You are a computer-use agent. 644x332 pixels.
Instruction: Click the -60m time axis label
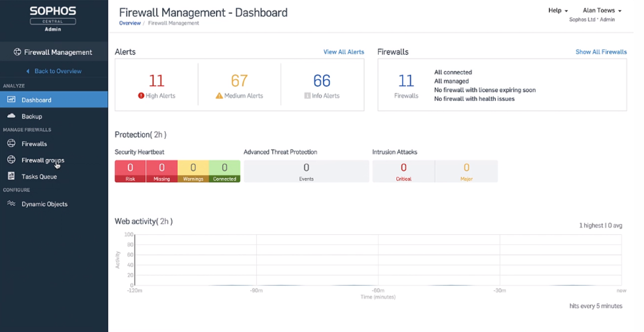point(378,290)
